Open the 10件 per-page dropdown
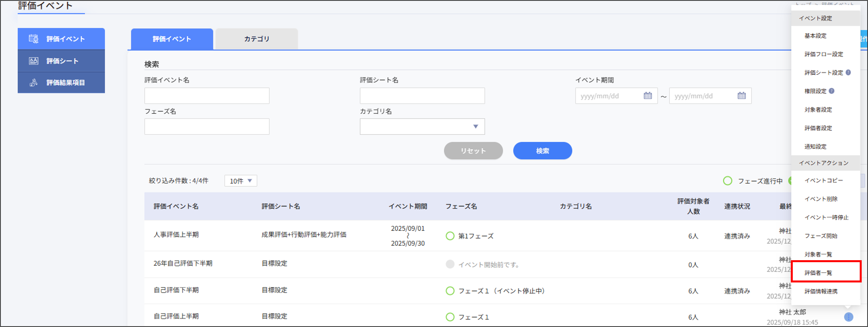The width and height of the screenshot is (868, 327). click(241, 181)
